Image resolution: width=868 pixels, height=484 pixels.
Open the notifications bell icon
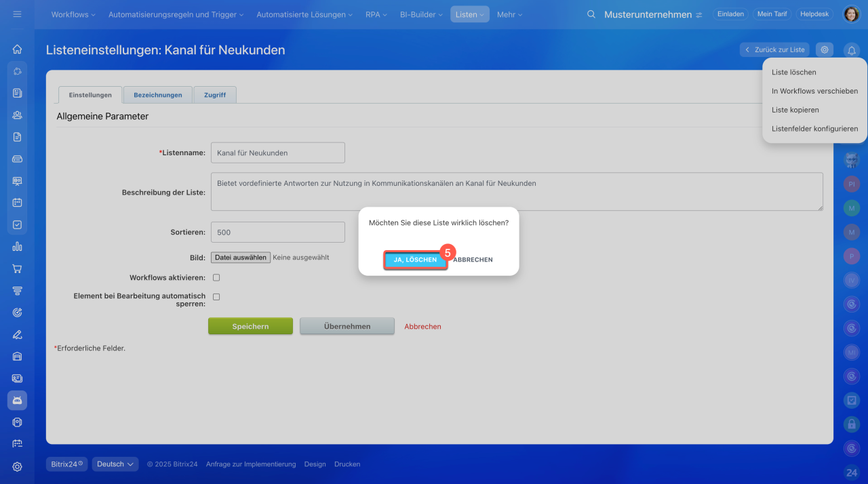[x=852, y=50]
